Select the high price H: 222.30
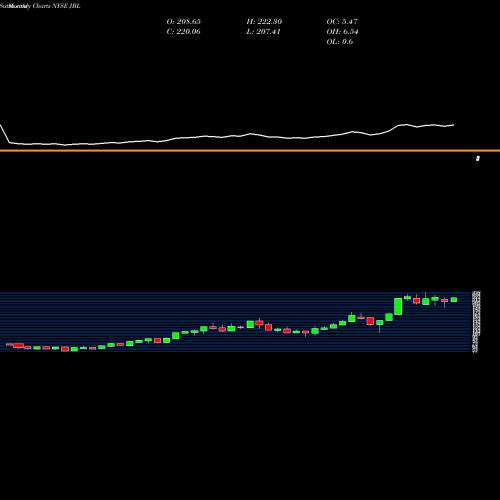The image size is (500, 500). (264, 22)
